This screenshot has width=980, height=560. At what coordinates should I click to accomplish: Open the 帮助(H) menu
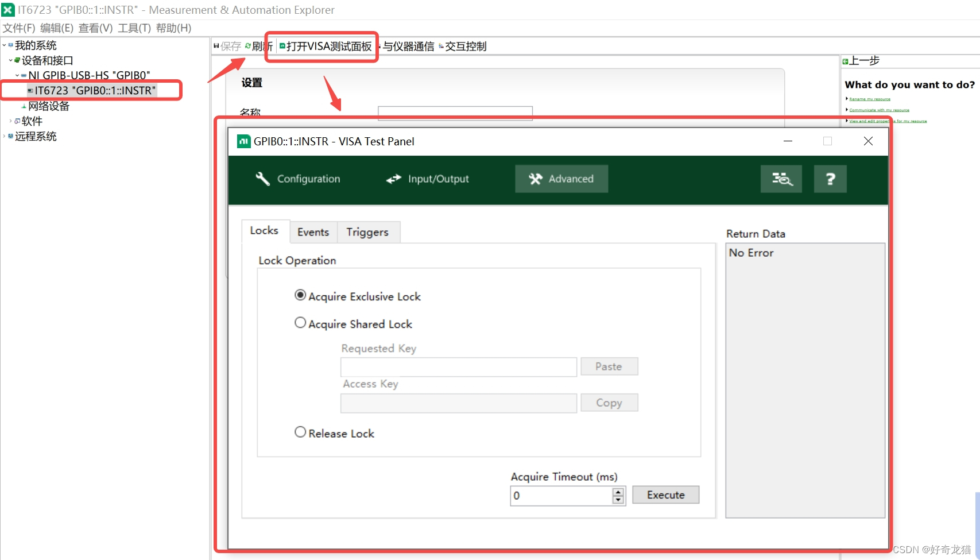[x=173, y=28]
